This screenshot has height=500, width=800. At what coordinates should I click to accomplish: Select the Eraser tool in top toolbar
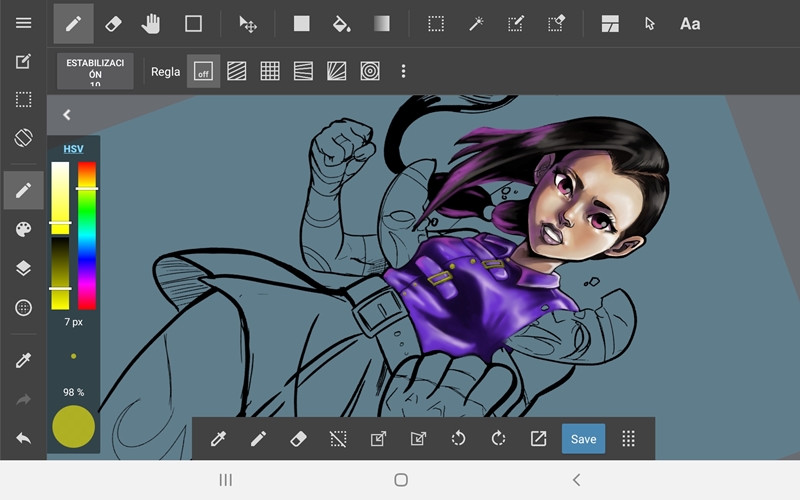(x=113, y=23)
